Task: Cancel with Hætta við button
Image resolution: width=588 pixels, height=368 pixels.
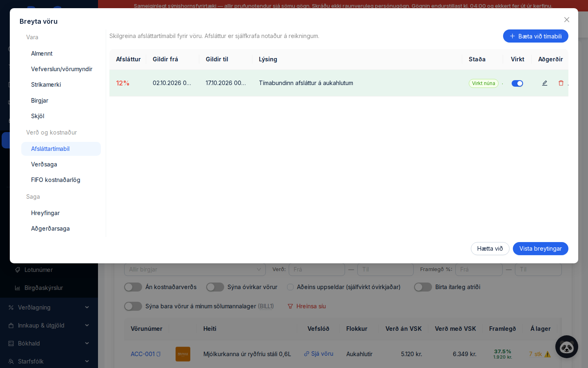Action: (490, 249)
